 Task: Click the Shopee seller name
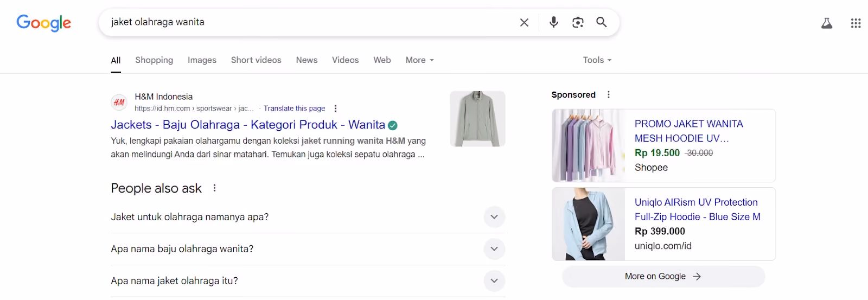[x=651, y=168]
